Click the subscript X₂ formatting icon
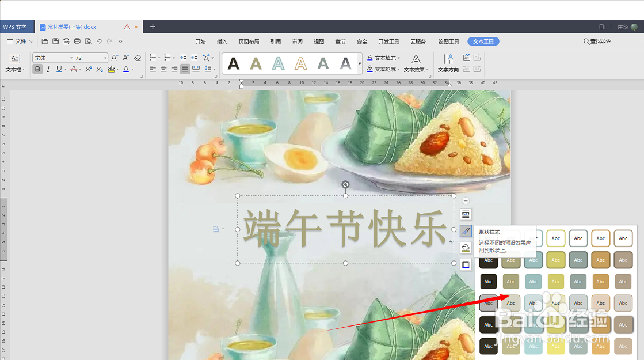The image size is (644, 360). coord(99,70)
